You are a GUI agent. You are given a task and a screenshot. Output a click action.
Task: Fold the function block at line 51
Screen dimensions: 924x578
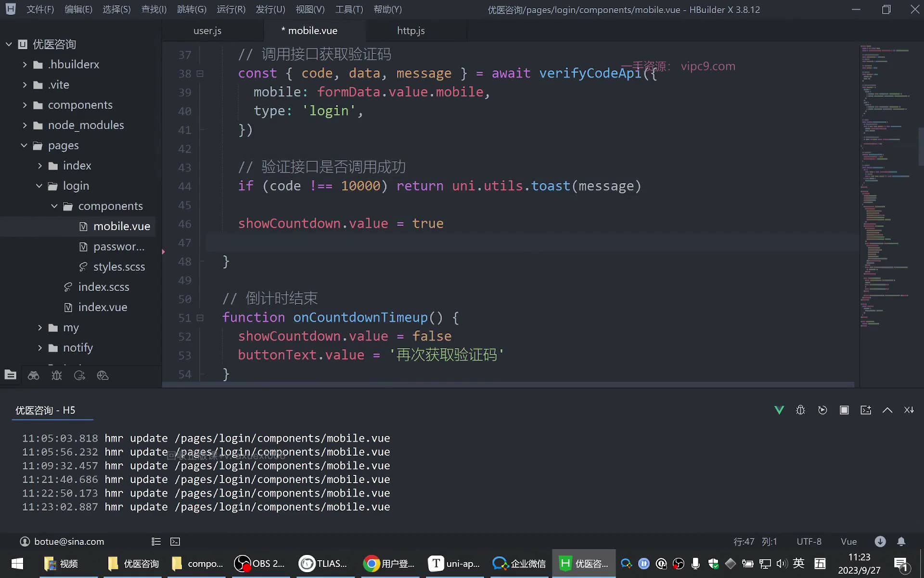point(200,318)
